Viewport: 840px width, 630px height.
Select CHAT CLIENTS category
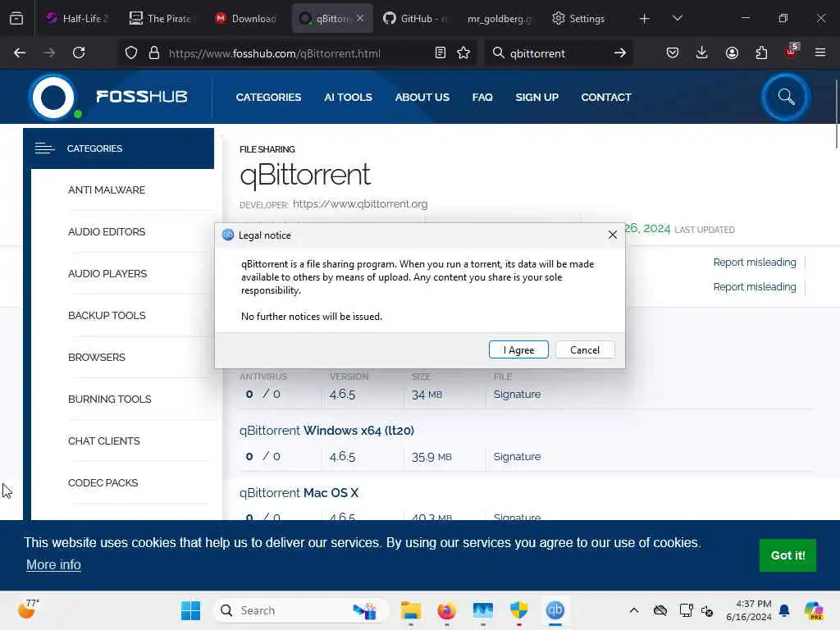click(104, 441)
